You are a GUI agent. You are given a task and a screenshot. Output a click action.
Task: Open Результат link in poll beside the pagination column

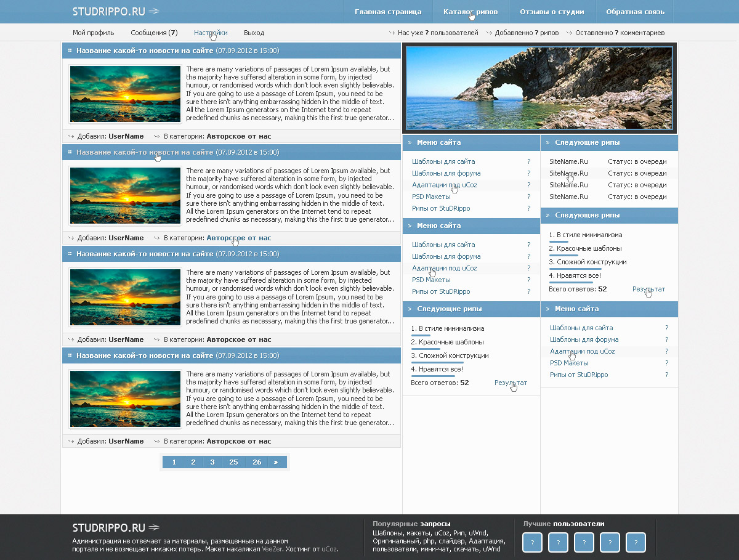[x=511, y=383]
